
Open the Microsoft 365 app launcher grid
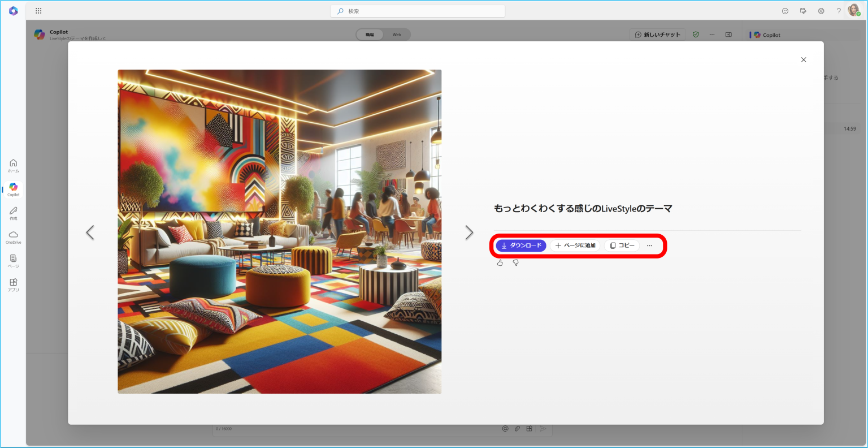(x=37, y=10)
